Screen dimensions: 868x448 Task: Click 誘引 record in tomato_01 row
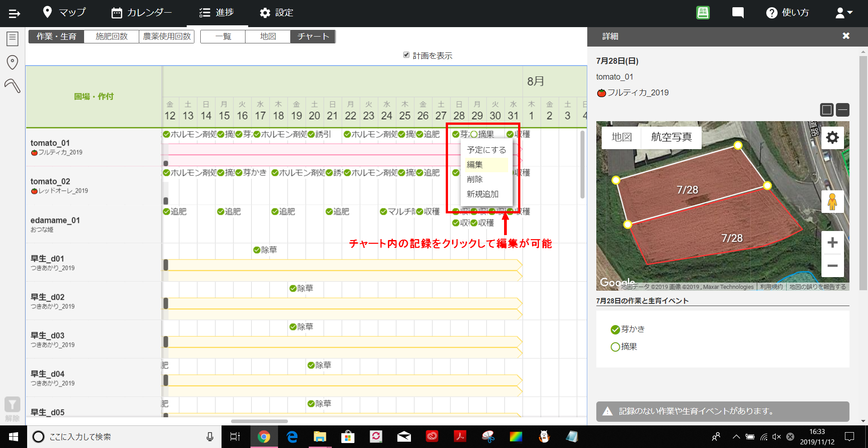point(319,134)
